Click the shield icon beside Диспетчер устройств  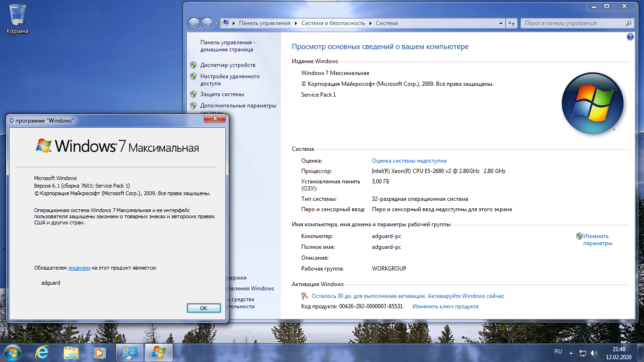coord(193,65)
